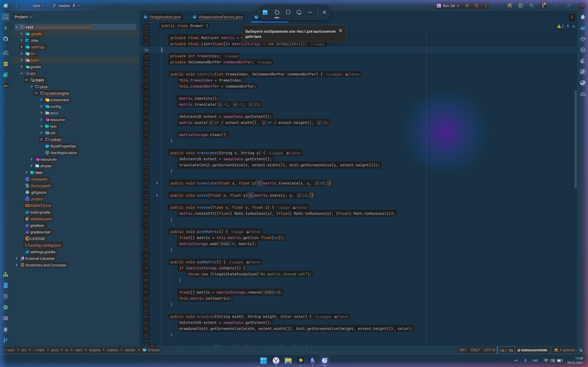
Task: Toggle read-only lock icon in status bar
Action: click(x=581, y=350)
